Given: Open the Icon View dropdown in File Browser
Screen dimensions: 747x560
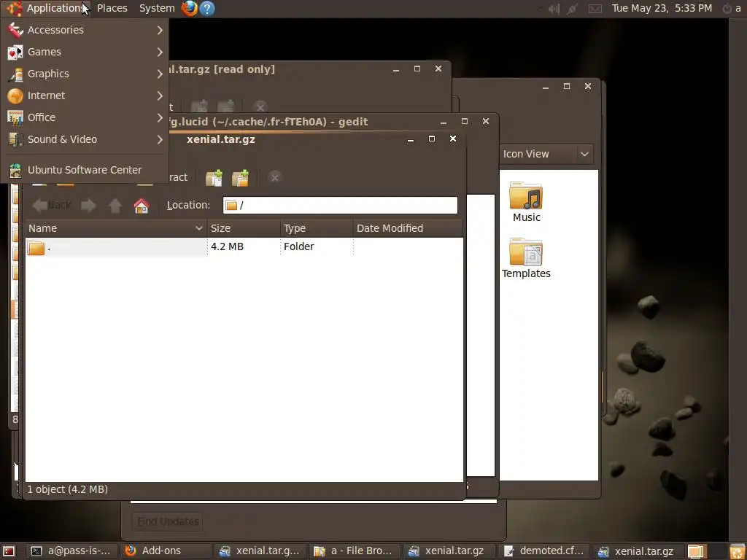Looking at the screenshot, I should tap(546, 155).
